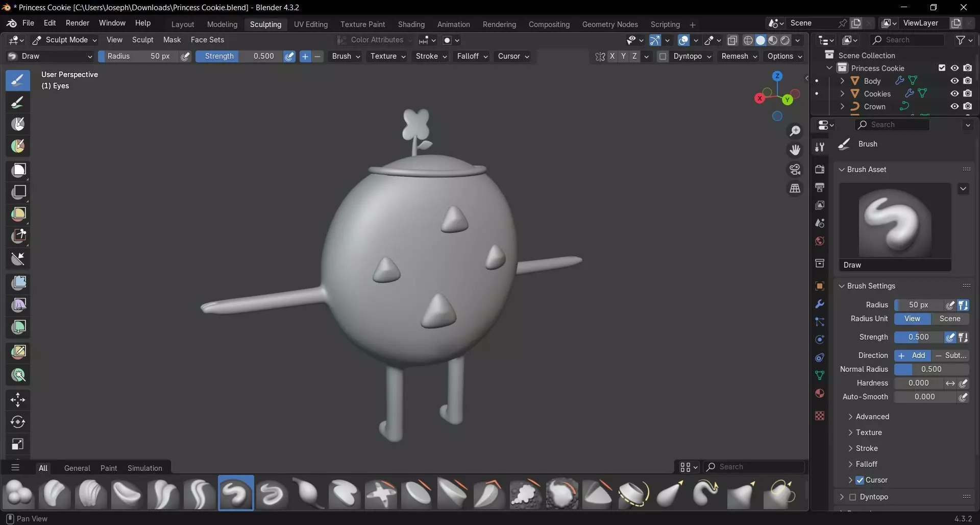Toggle Z axis symmetry

pos(634,56)
